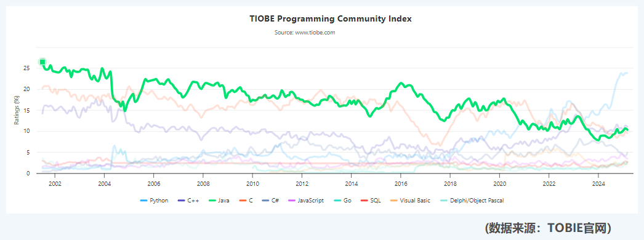
Task: Toggle the JavaScript legend entry
Action: pyautogui.click(x=305, y=201)
